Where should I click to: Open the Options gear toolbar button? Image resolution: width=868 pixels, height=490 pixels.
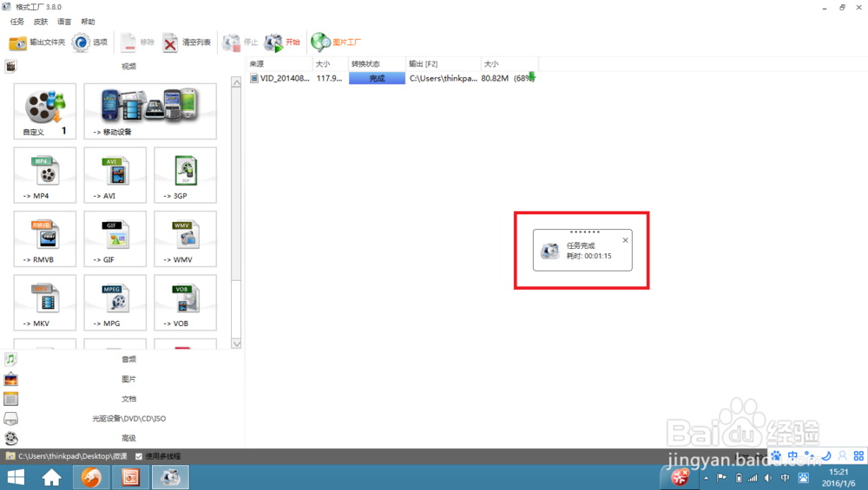tap(81, 42)
